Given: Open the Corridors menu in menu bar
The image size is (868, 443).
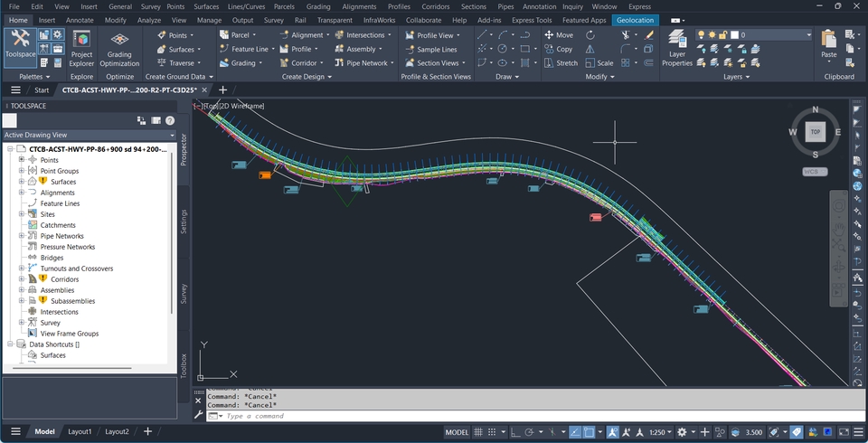Looking at the screenshot, I should [x=435, y=6].
